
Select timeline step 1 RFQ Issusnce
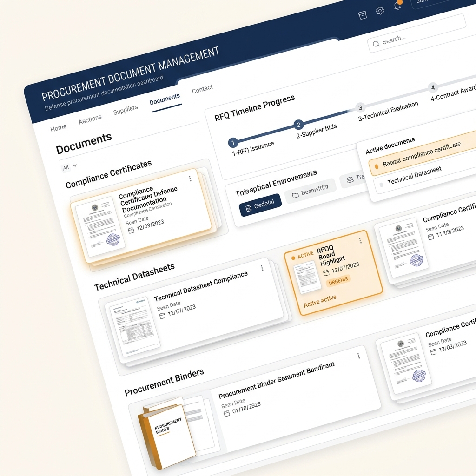pos(233,143)
